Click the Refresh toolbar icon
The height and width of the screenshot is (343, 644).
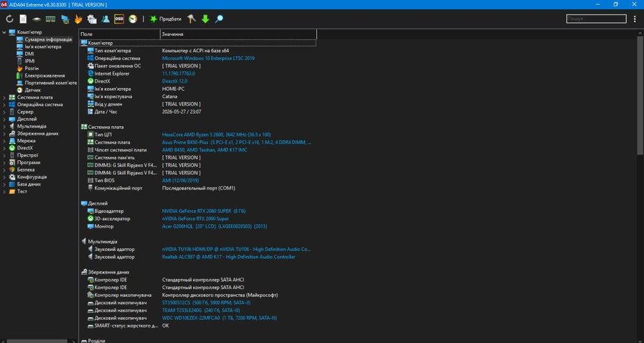tap(10, 19)
